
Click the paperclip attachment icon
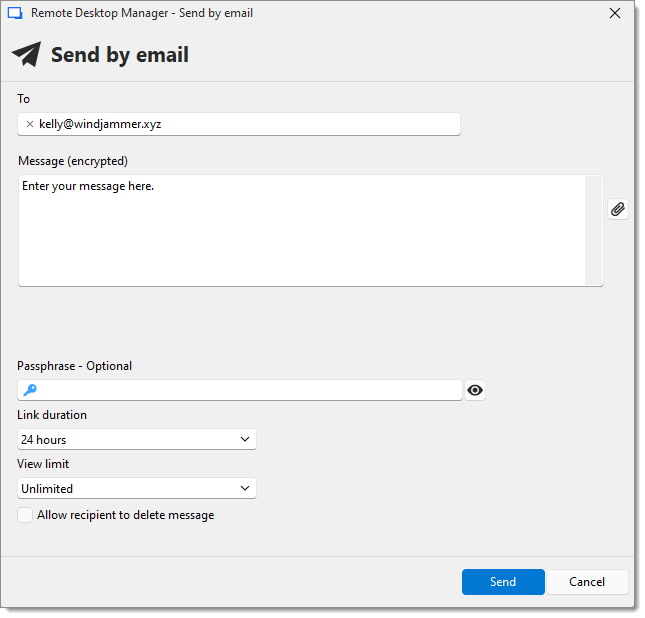tap(618, 209)
